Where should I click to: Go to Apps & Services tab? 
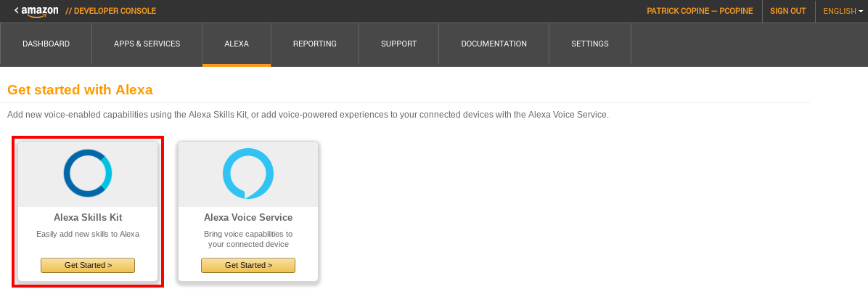(147, 44)
